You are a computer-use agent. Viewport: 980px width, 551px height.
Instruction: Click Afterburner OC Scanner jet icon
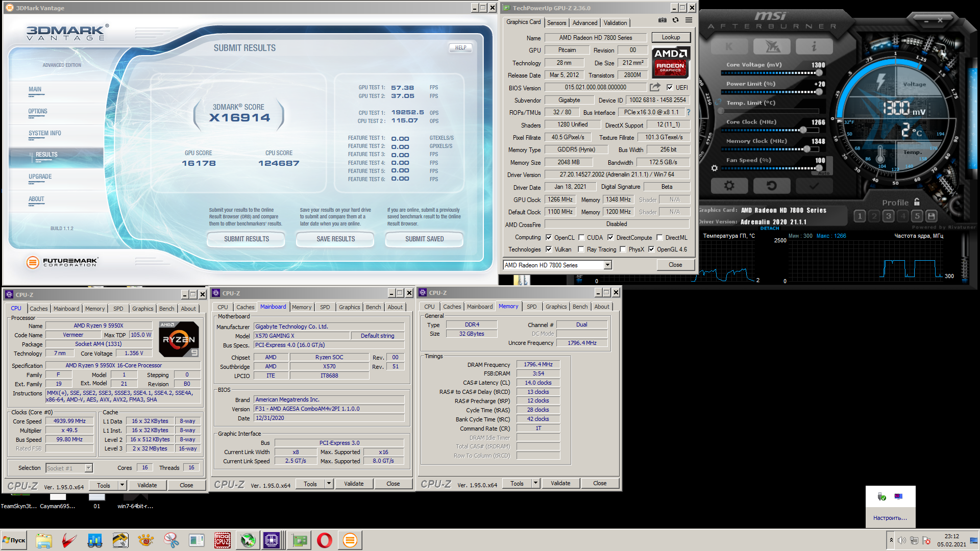pyautogui.click(x=772, y=46)
